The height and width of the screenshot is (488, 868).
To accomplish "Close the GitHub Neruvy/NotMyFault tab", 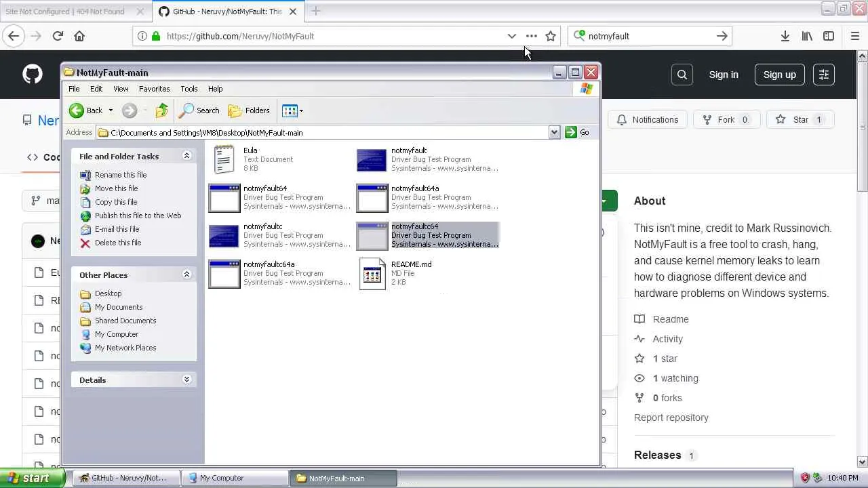I will [x=293, y=12].
